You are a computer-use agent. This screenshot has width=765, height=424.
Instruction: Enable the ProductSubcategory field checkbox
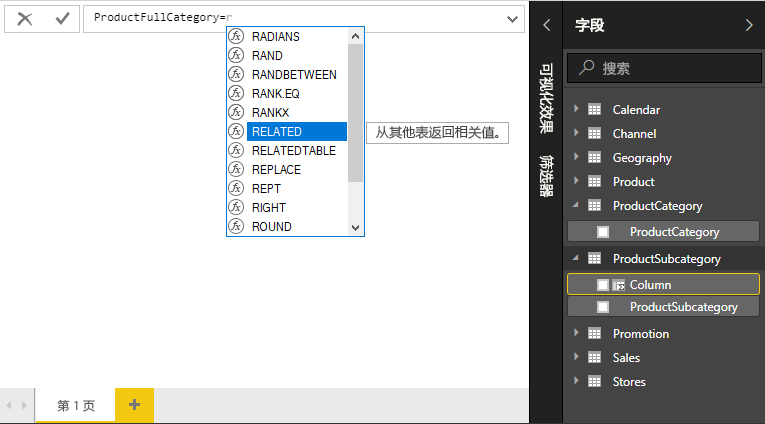click(603, 307)
